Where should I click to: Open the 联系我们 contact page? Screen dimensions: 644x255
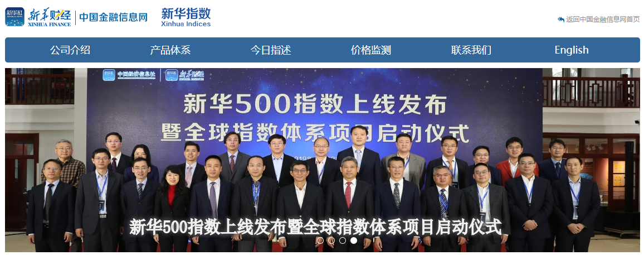(x=471, y=50)
